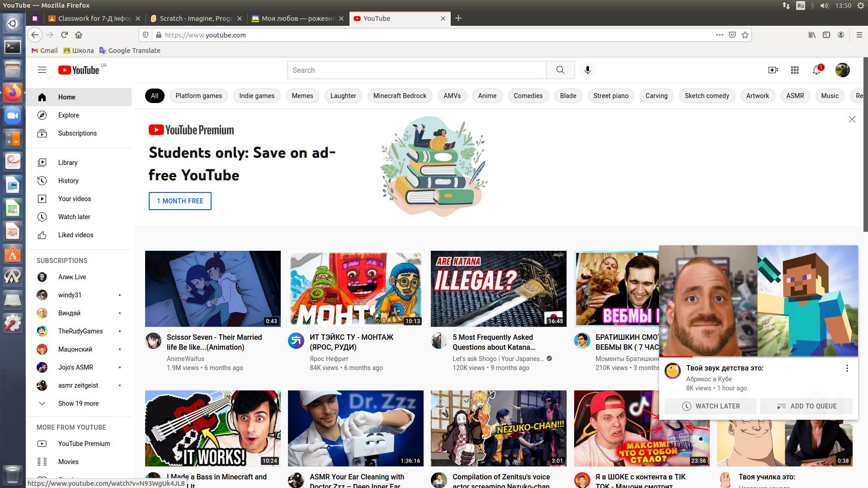The height and width of the screenshot is (488, 868).
Task: Click the Create video camera icon
Action: pos(773,70)
